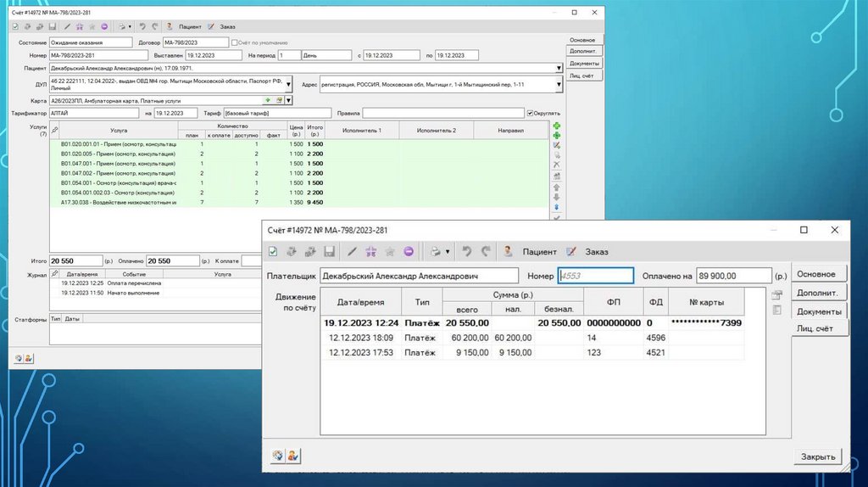Click the purple minus circle icon in front toolbar
Viewport: 868px width, 487px height.
409,252
